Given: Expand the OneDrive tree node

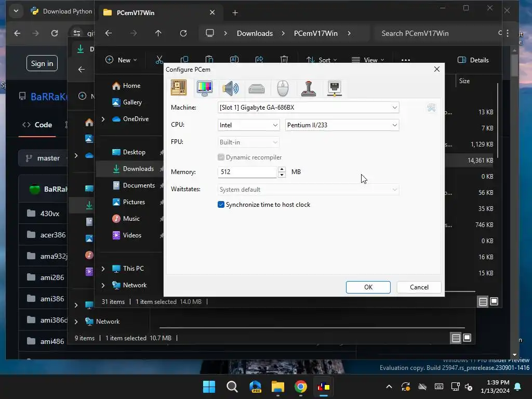Looking at the screenshot, I should click(103, 119).
